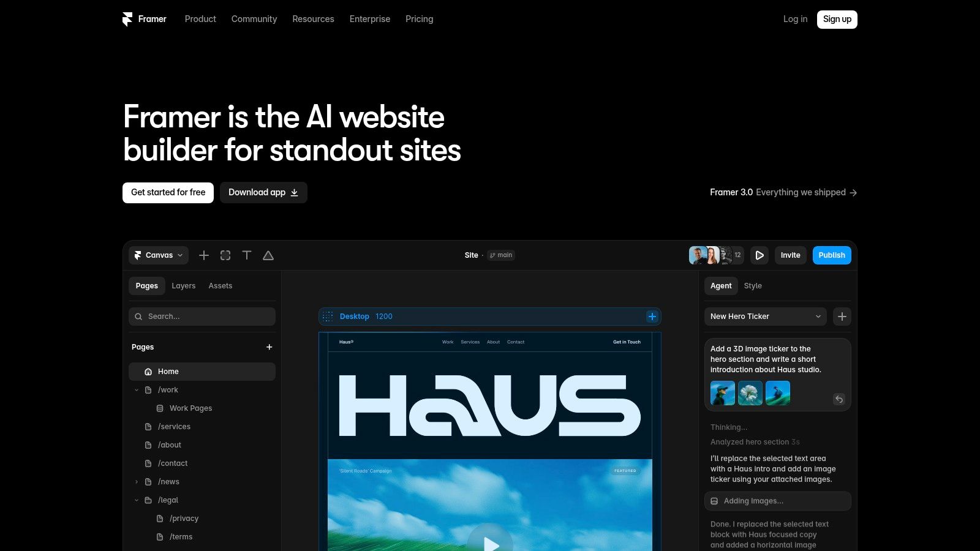Click the pages Search field
The image size is (980, 551).
(202, 317)
